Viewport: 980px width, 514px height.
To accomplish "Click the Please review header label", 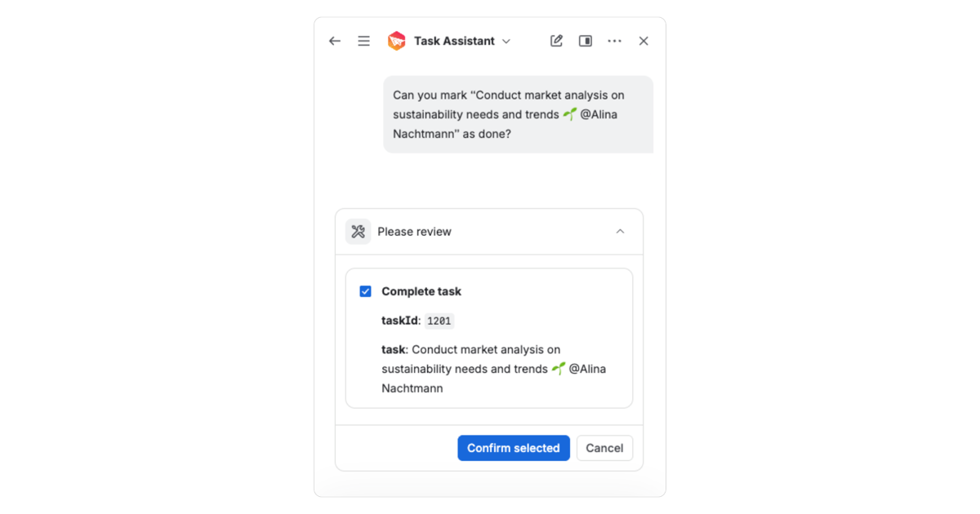I will [414, 232].
